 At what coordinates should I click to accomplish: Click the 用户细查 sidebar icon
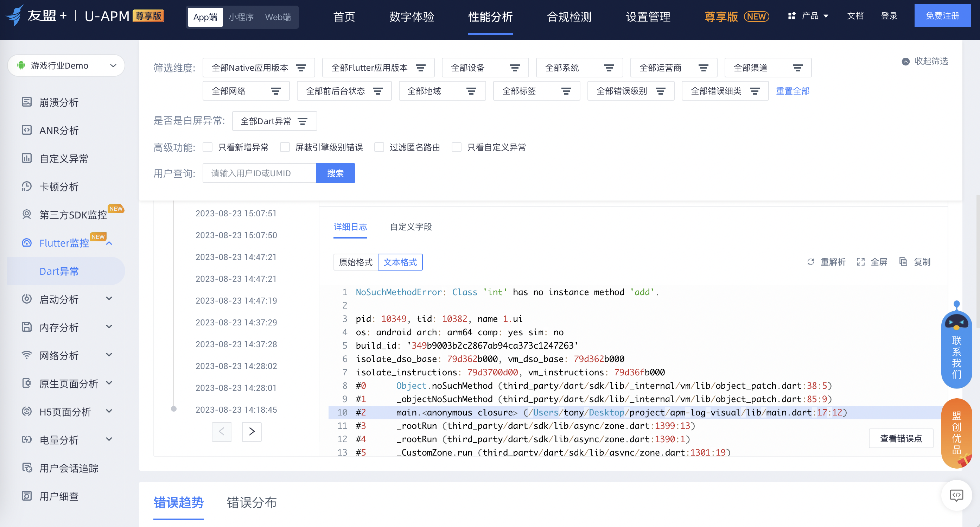(27, 496)
